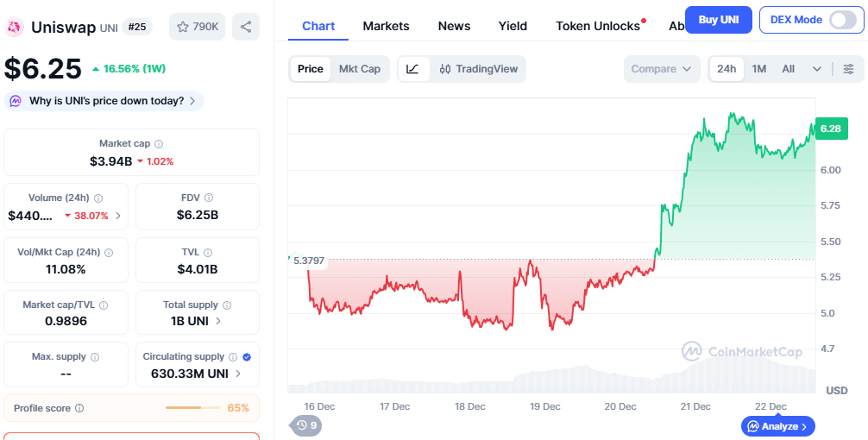This screenshot has height=440, width=868.
Task: Select the line chart icon
Action: (413, 69)
